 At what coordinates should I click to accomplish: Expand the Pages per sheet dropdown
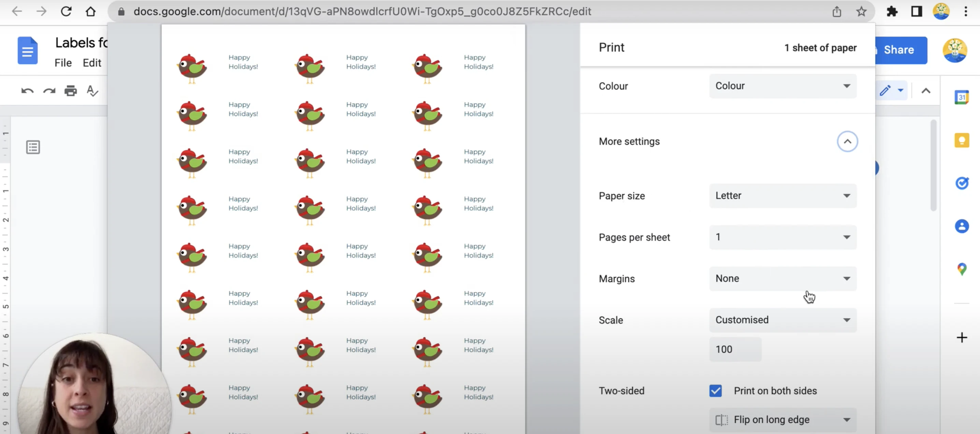coord(782,236)
